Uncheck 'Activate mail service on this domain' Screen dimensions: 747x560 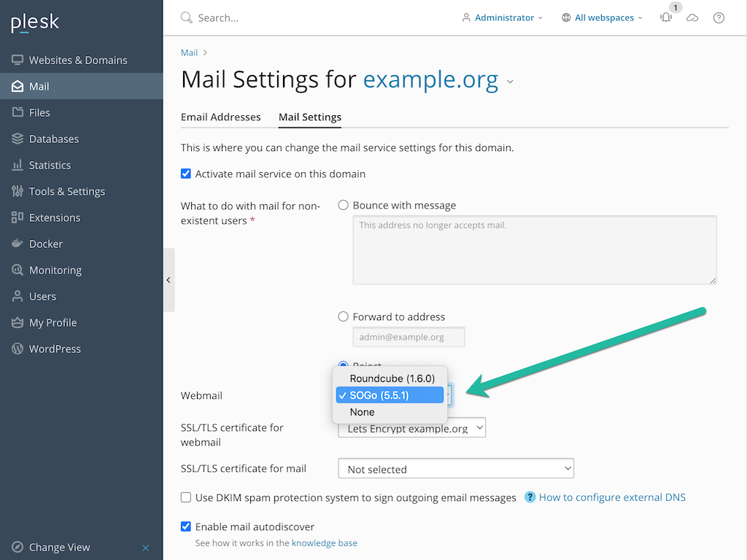tap(186, 174)
